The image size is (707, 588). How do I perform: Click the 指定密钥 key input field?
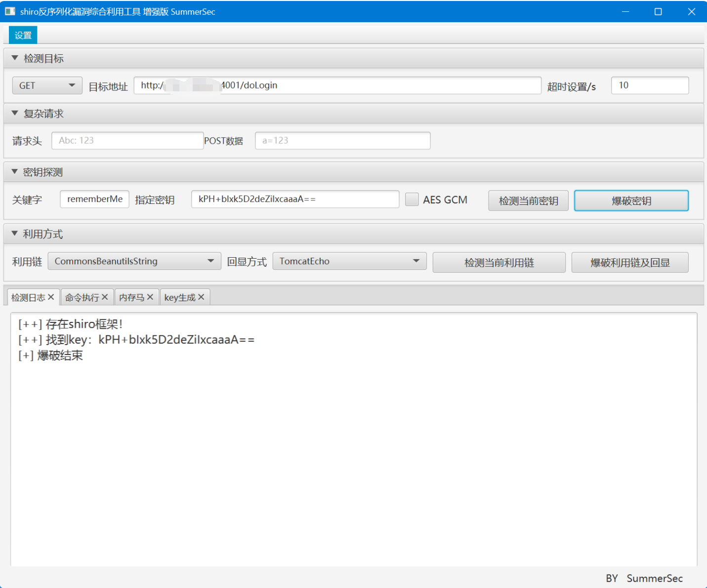(295, 199)
